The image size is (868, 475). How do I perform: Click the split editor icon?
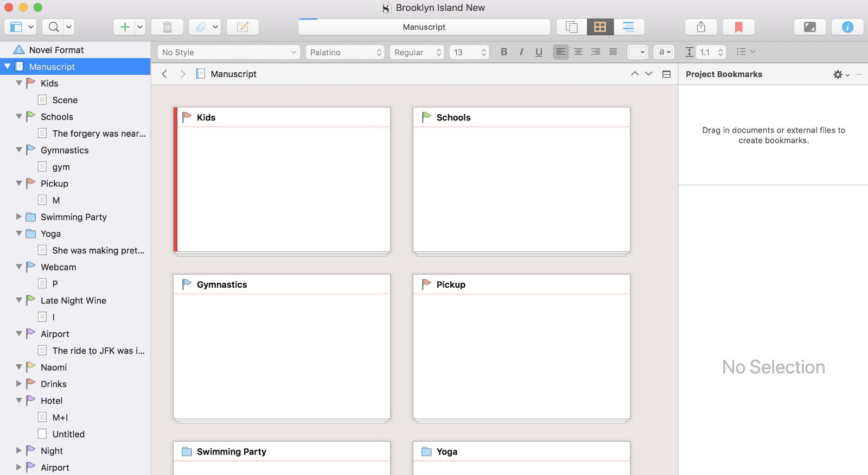[666, 74]
